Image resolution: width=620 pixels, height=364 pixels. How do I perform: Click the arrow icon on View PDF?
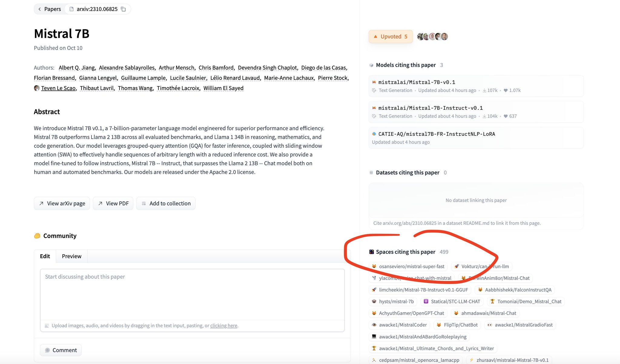coord(100,203)
